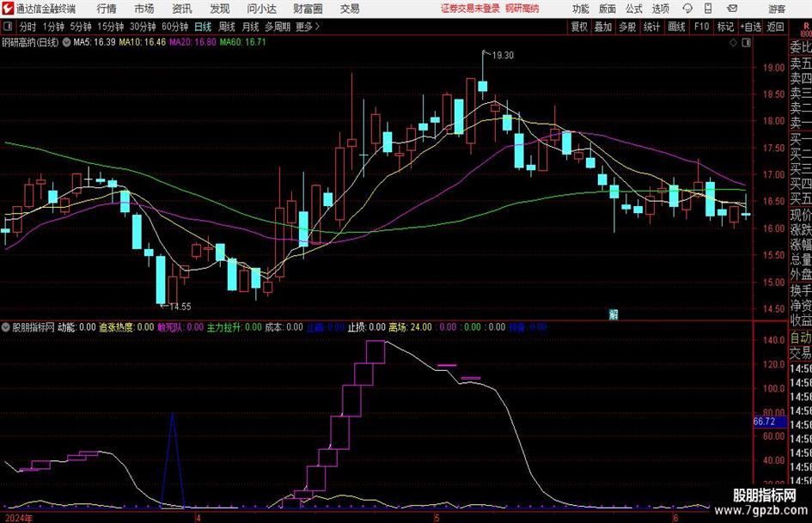Click the 证券交易未登录 login link

pyautogui.click(x=470, y=9)
